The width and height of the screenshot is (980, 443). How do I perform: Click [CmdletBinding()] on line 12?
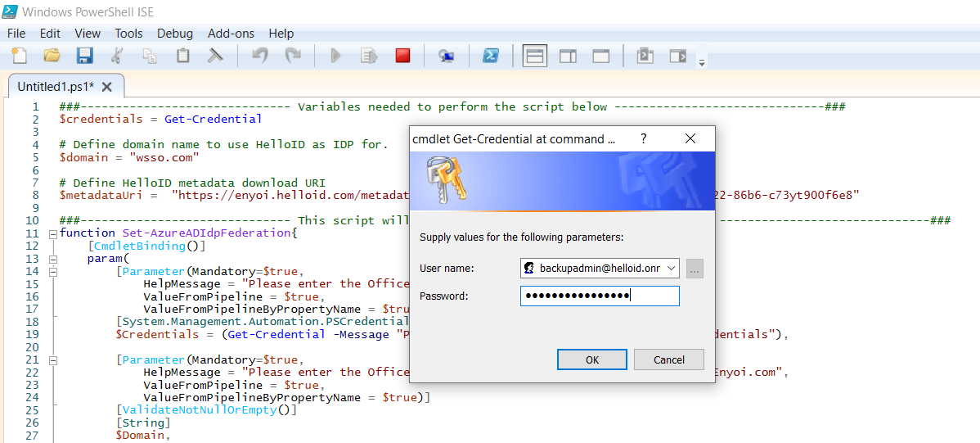147,246
